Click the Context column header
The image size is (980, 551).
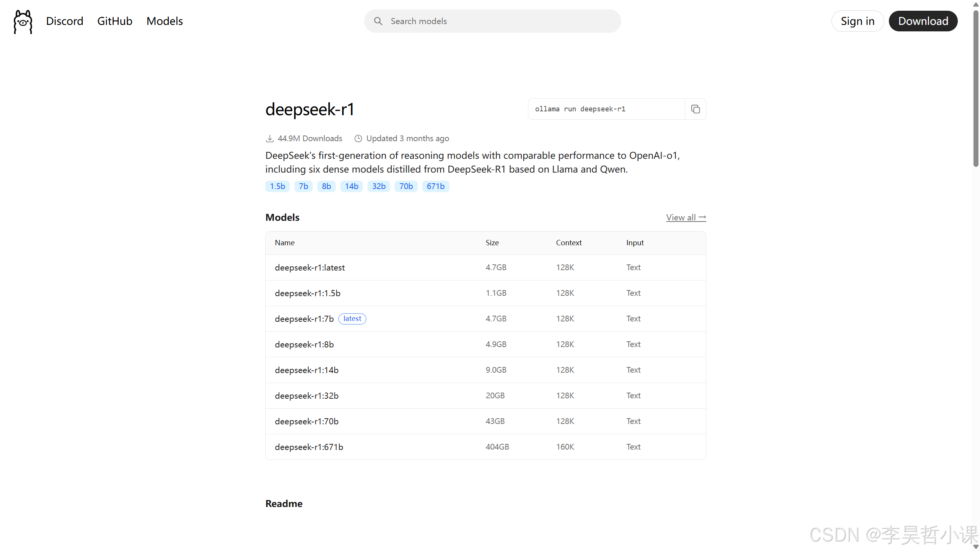click(x=568, y=243)
